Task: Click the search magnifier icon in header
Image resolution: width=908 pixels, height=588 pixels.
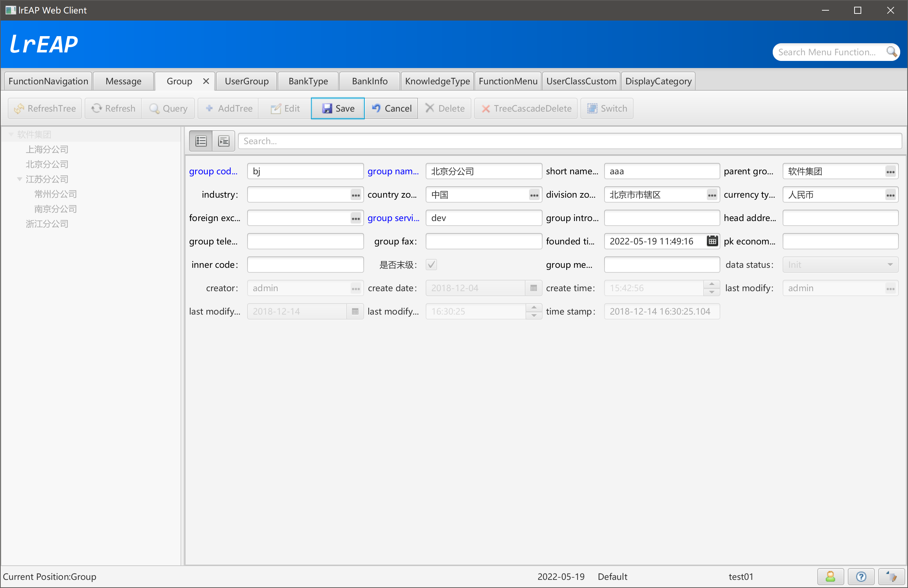Action: click(x=892, y=52)
